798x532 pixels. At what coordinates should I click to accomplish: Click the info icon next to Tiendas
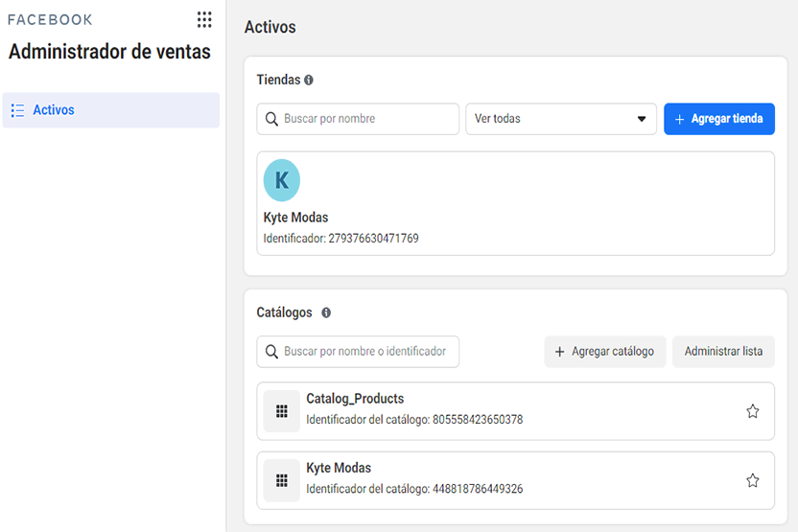pyautogui.click(x=309, y=80)
